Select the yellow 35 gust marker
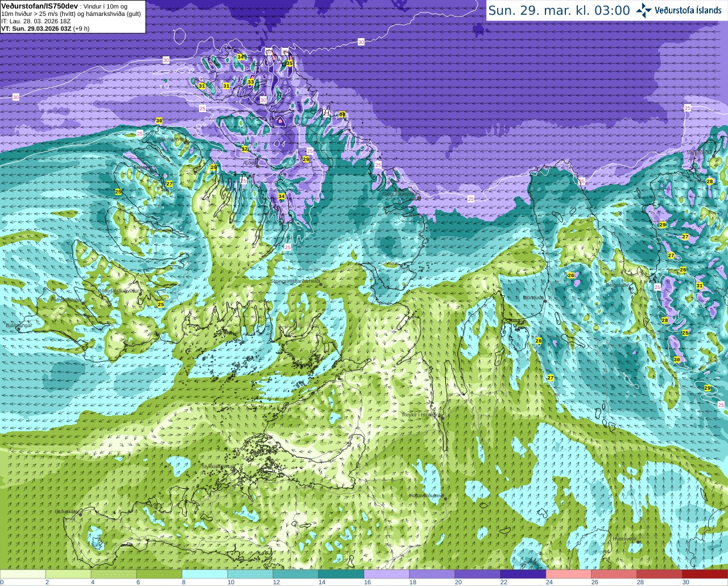The image size is (728, 586). 289,63
